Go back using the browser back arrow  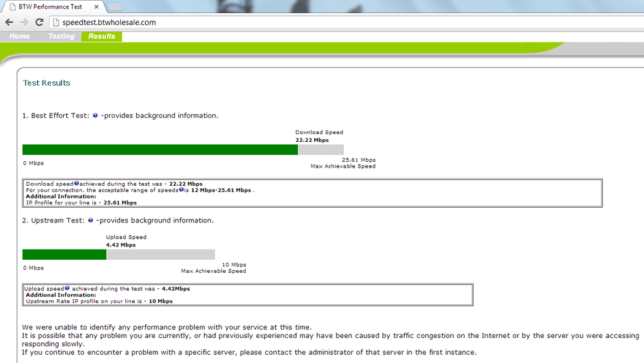(9, 22)
